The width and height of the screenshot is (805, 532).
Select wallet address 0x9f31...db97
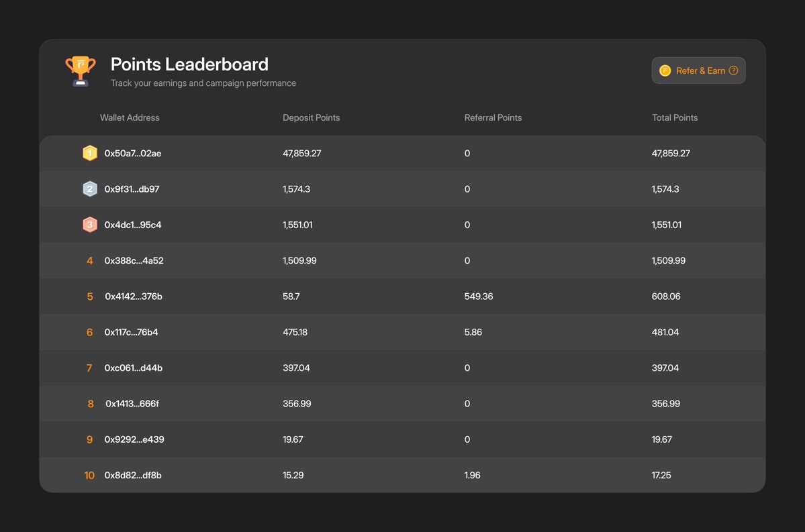point(132,189)
